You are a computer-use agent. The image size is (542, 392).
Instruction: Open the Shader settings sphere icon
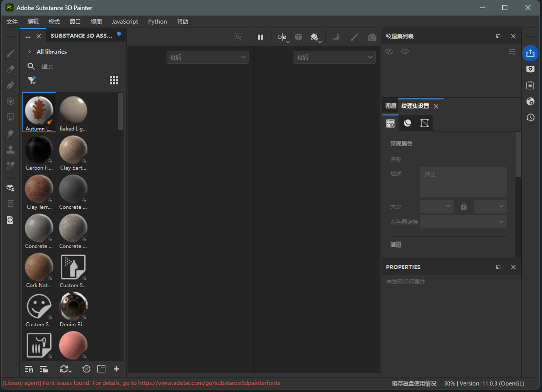tap(530, 101)
